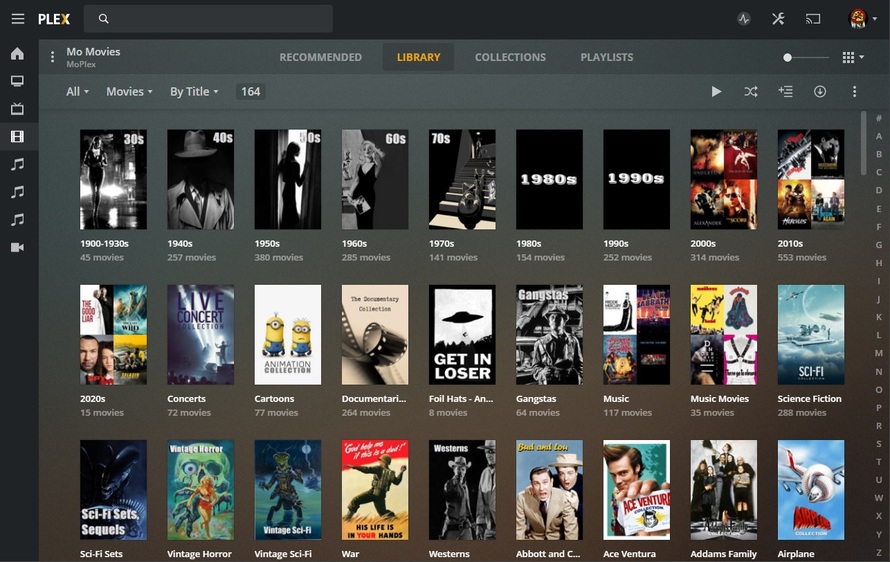890x562 pixels.
Task: Open the 2020s collection poster
Action: [113, 335]
